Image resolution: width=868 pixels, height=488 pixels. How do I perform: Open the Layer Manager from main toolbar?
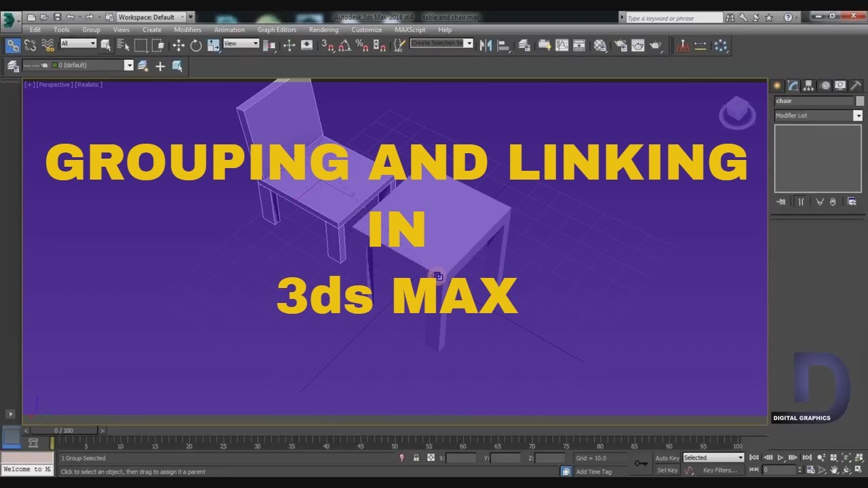click(x=524, y=45)
